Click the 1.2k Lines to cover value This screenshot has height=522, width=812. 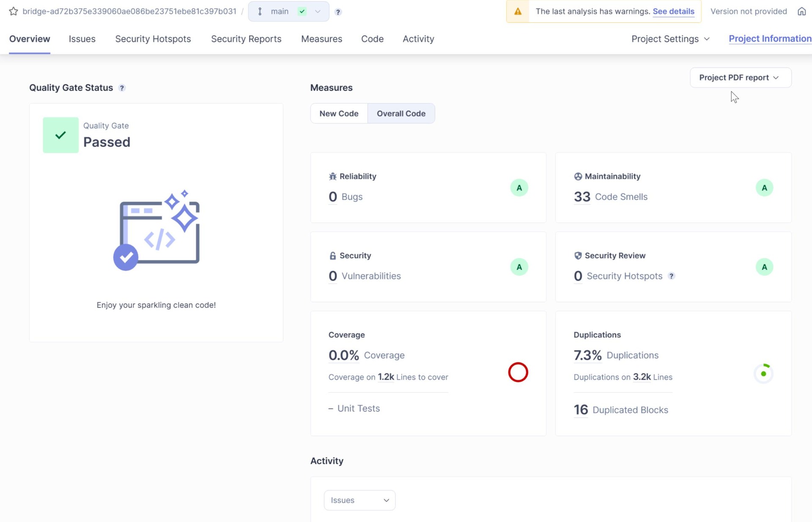tap(386, 377)
